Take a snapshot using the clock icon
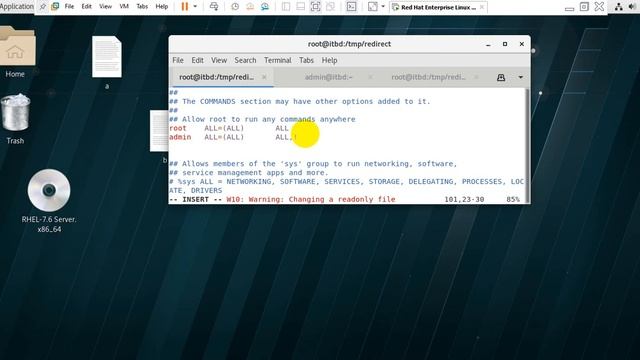The width and height of the screenshot is (640, 360). (235, 7)
